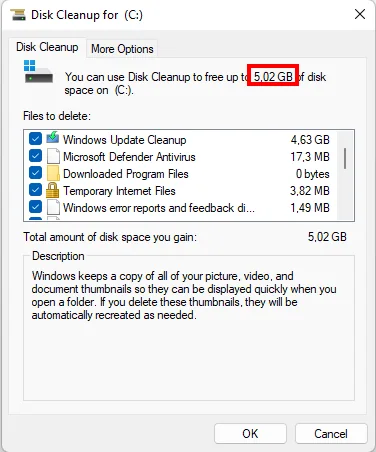Click the Disk Cleanup title bar icon

[18, 15]
